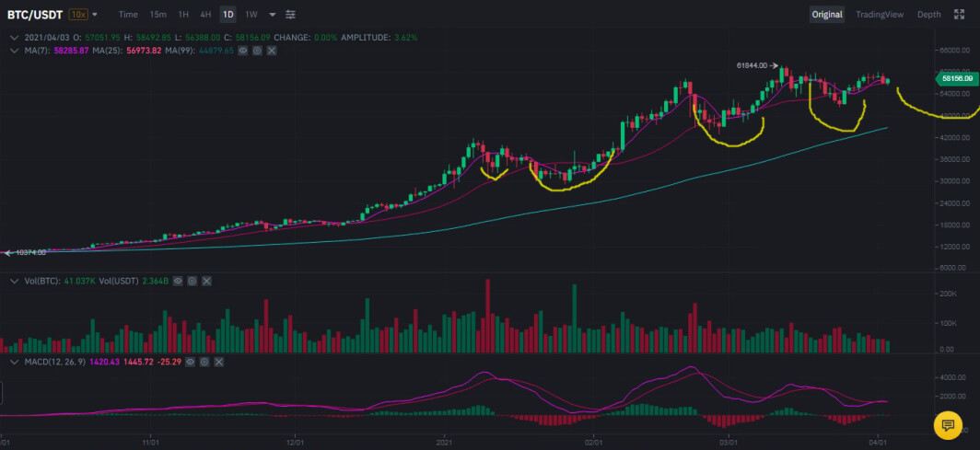Select the 1D interval
Screen dimensions: 980x450
coord(228,15)
